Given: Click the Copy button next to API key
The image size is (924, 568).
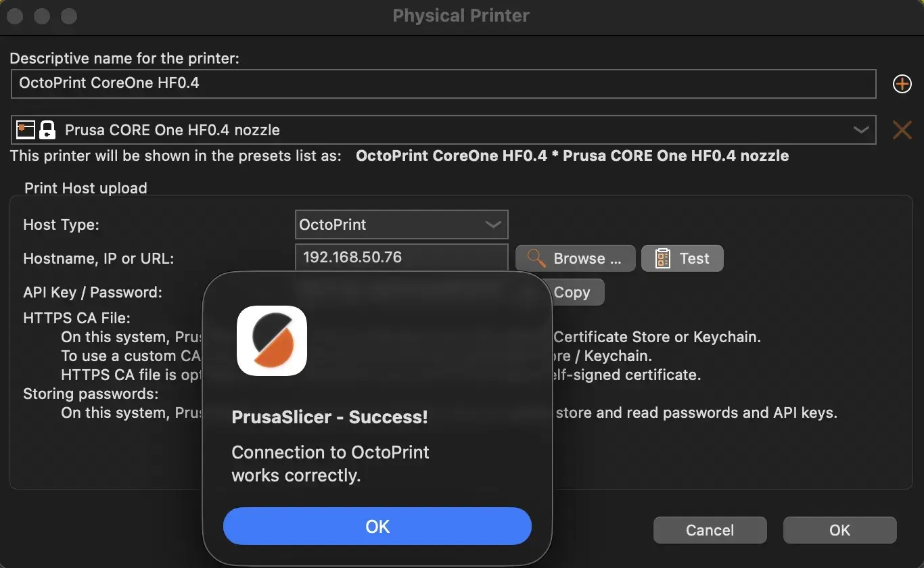Looking at the screenshot, I should pos(572,292).
